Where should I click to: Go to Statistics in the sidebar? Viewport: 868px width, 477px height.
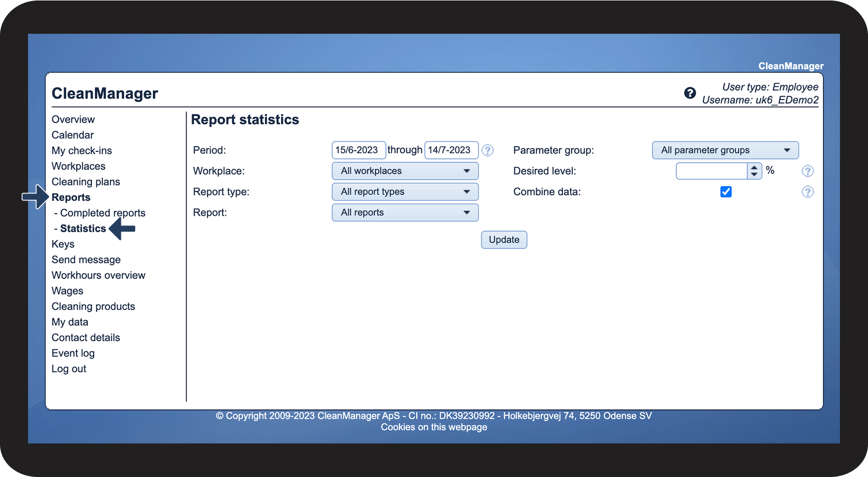[83, 228]
